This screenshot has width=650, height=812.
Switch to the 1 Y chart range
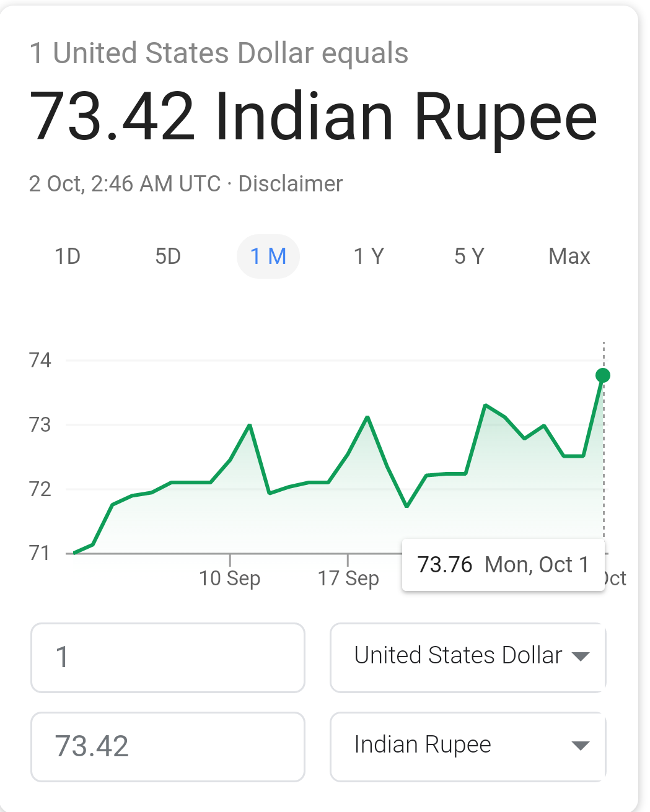coord(369,256)
